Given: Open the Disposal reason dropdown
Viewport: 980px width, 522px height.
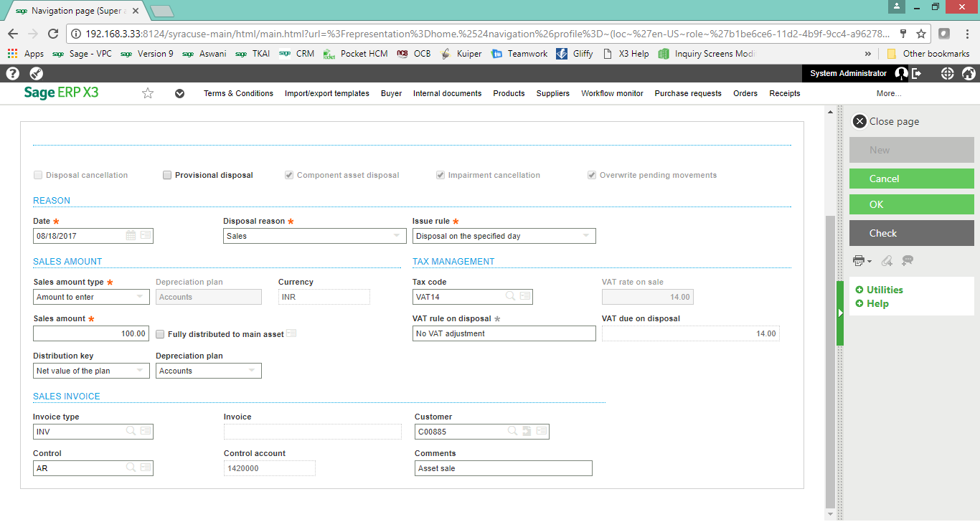Looking at the screenshot, I should (397, 236).
